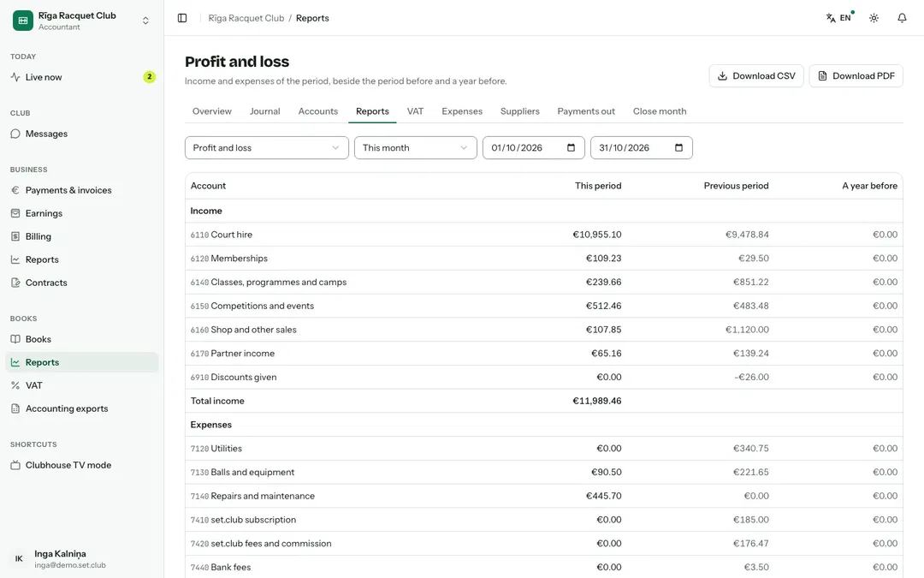Switch to the VAT tab
Screen dimensions: 924x578
(x=416, y=111)
